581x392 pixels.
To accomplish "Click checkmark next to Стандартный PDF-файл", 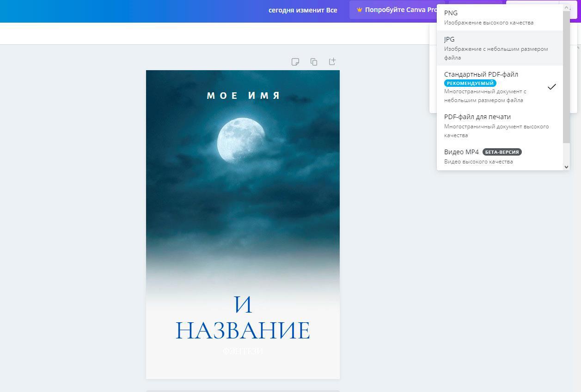I will pos(551,87).
